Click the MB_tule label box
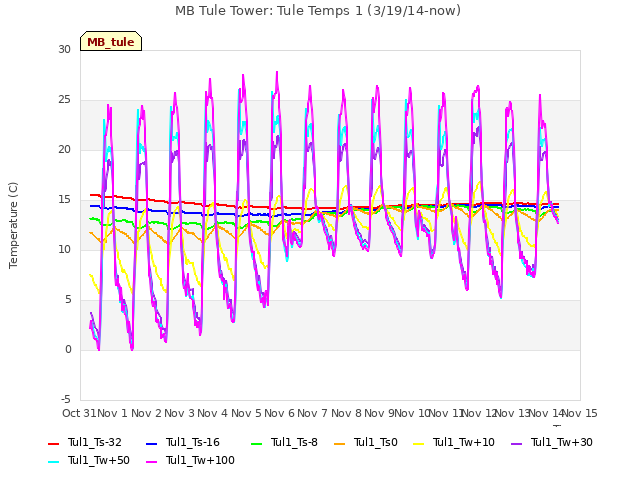Viewport: 640px width, 480px height. 111,41
